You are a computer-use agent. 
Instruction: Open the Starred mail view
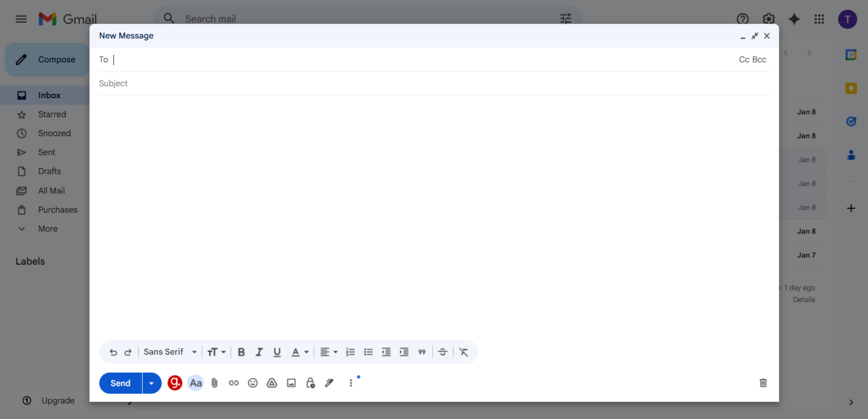coord(52,114)
